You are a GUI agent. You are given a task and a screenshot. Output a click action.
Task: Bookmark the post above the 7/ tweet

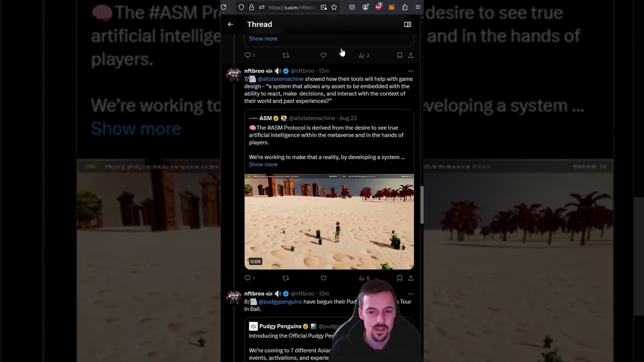tap(399, 55)
